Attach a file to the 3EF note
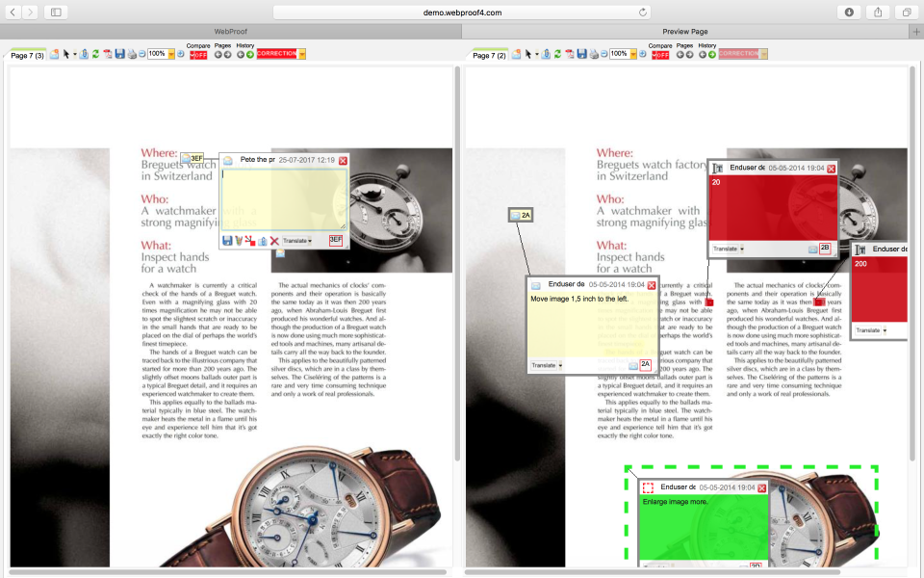 [263, 241]
